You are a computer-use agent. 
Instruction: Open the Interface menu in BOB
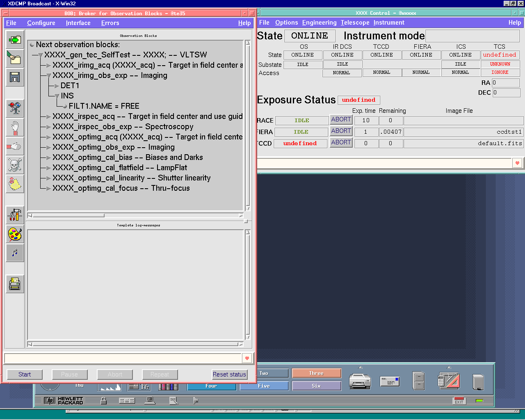click(78, 23)
